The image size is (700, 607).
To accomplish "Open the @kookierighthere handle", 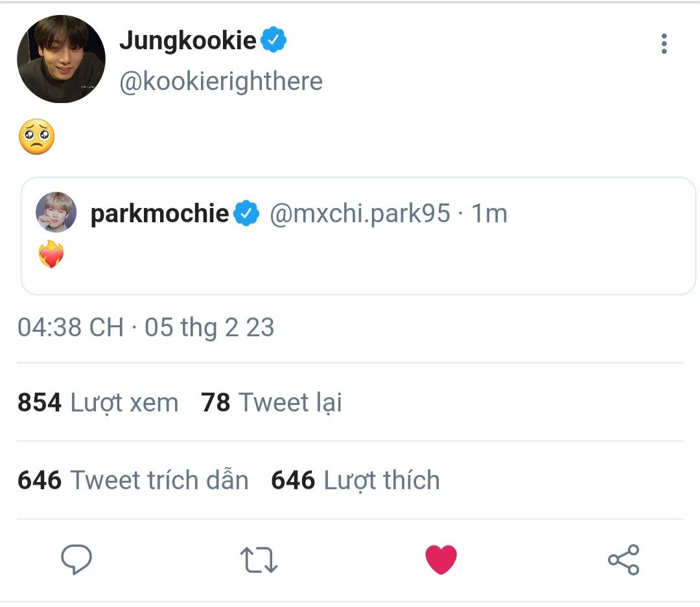I will pyautogui.click(x=221, y=82).
